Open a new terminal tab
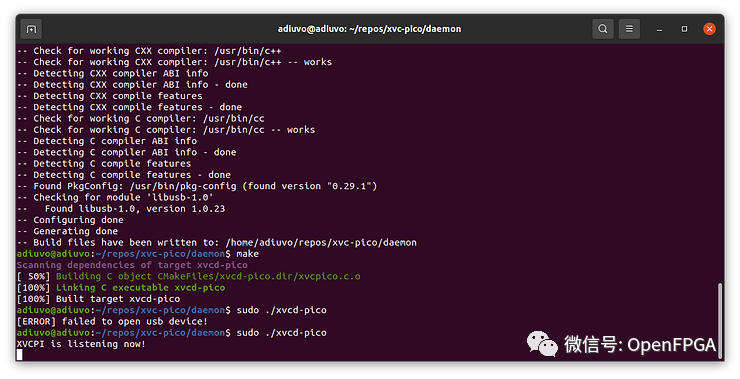This screenshot has width=740, height=379. 31,29
